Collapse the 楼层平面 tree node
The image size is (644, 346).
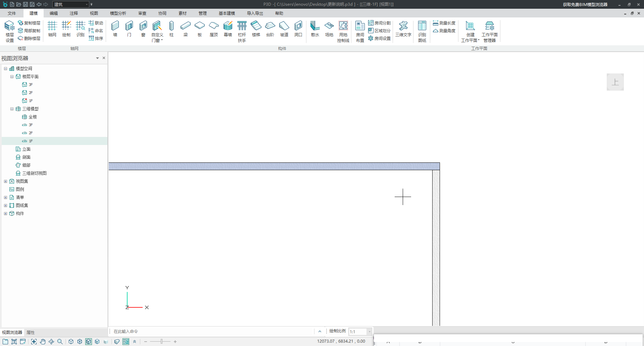point(12,77)
